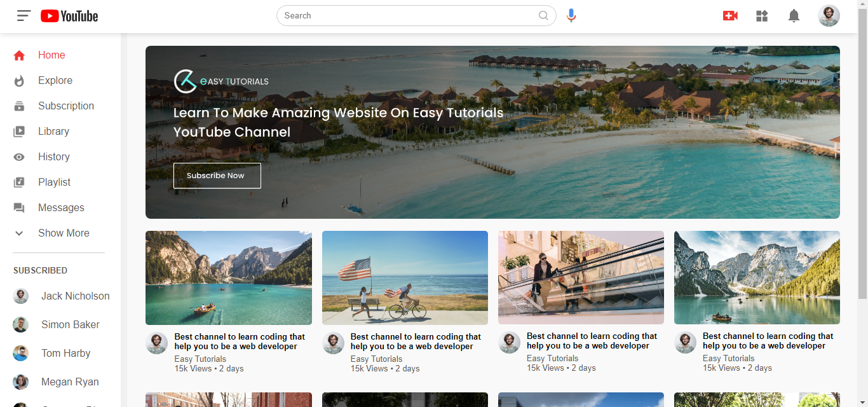This screenshot has width=868, height=407.
Task: Open History from the sidebar
Action: 53,156
